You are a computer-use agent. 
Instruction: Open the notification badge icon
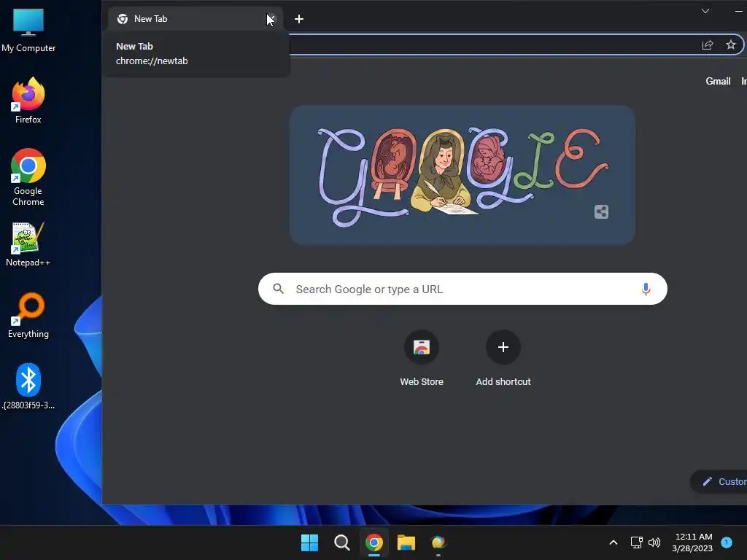tap(727, 542)
